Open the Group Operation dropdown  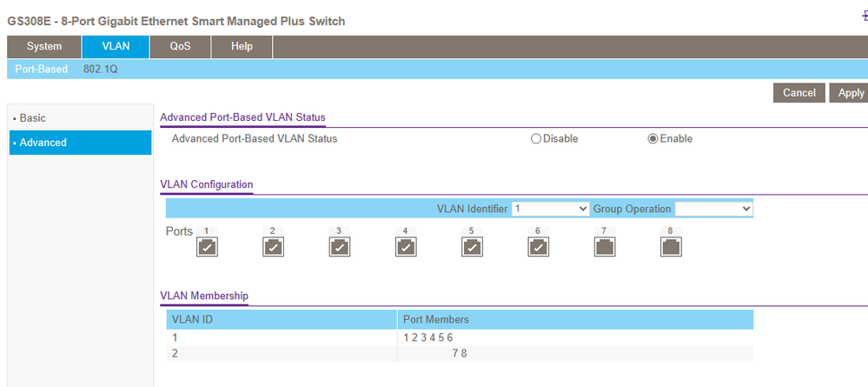point(713,209)
